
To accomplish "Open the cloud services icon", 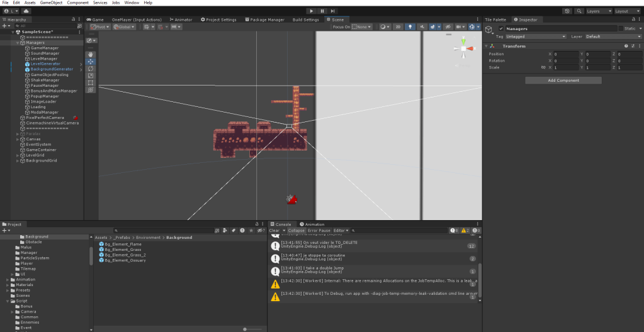I will (x=26, y=11).
